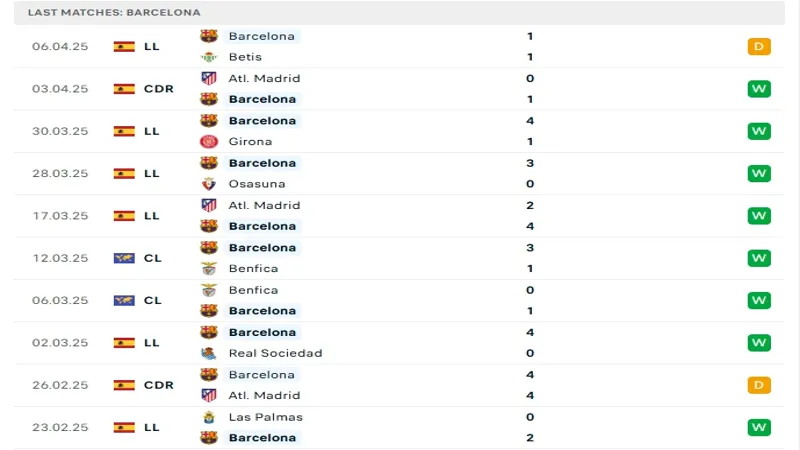
Task: Open the Osasuna team link
Action: (257, 184)
